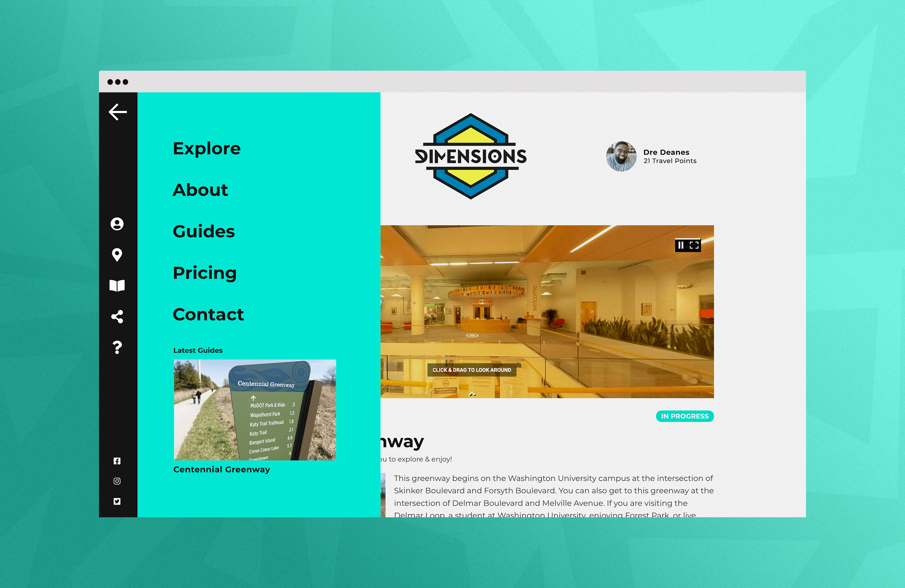Click the Dre Deanes user profile avatar

click(x=620, y=157)
